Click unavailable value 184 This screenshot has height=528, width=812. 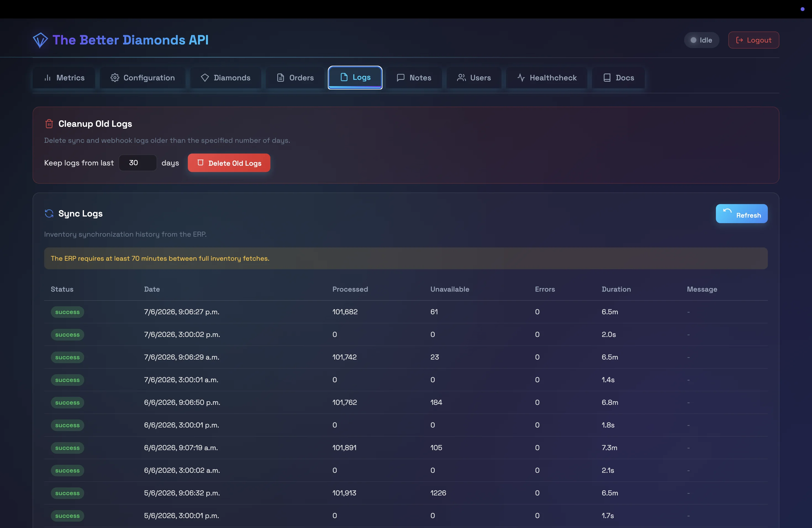click(x=436, y=402)
